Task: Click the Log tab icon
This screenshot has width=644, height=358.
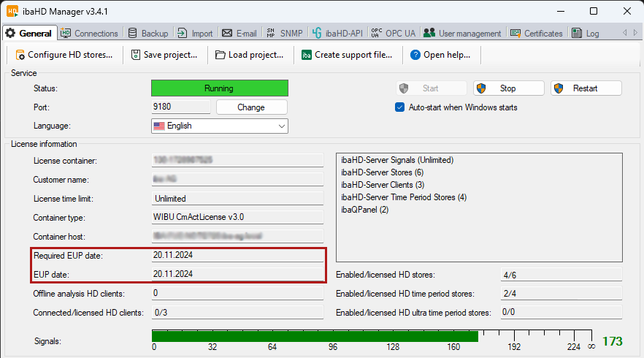Action: click(577, 34)
